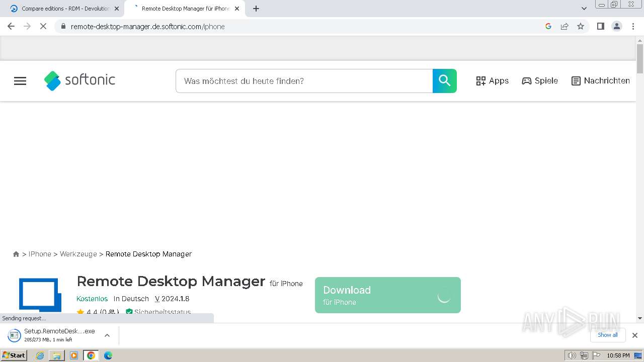
Task: Click the Sicherheitsstatus badge
Action: [x=158, y=312]
